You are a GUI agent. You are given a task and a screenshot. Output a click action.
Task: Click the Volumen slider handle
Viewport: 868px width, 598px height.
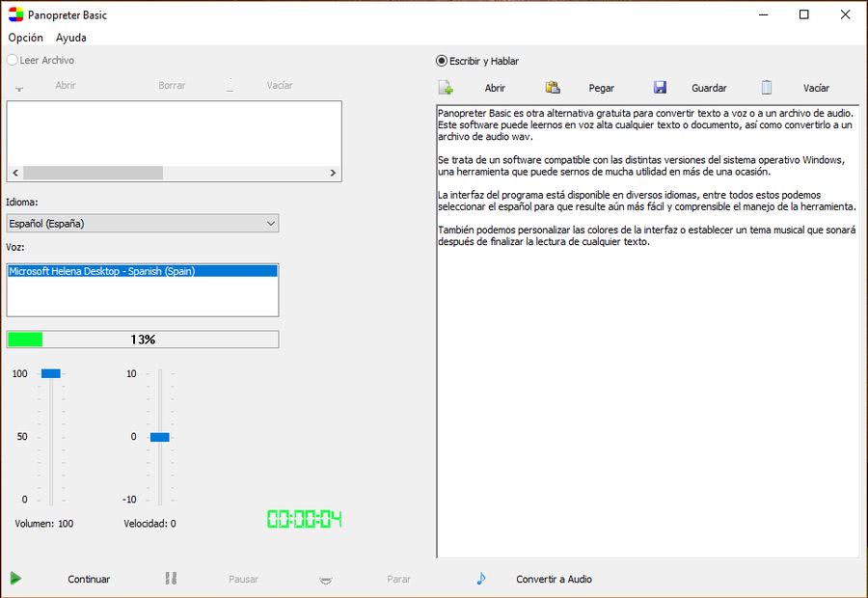[51, 373]
